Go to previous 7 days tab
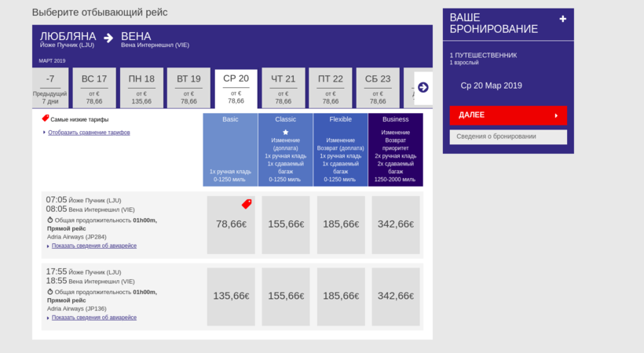Viewport: 644px width, 353px height. click(49, 88)
